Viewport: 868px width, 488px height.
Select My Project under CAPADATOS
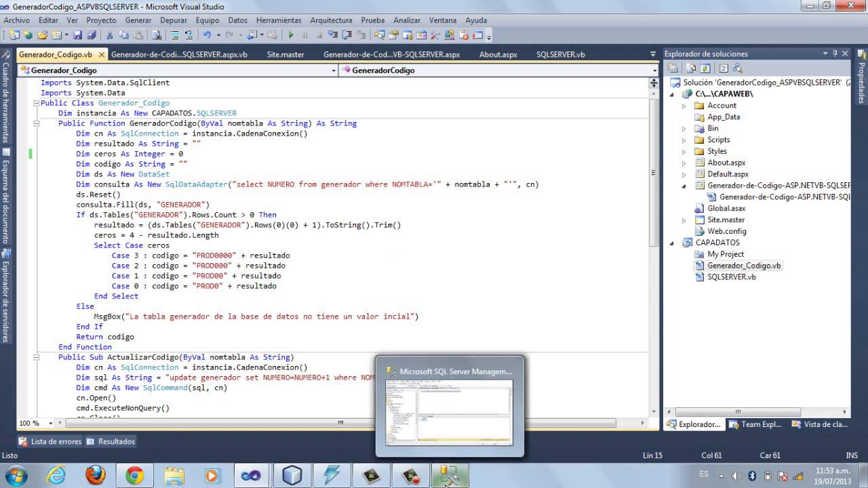(x=726, y=254)
